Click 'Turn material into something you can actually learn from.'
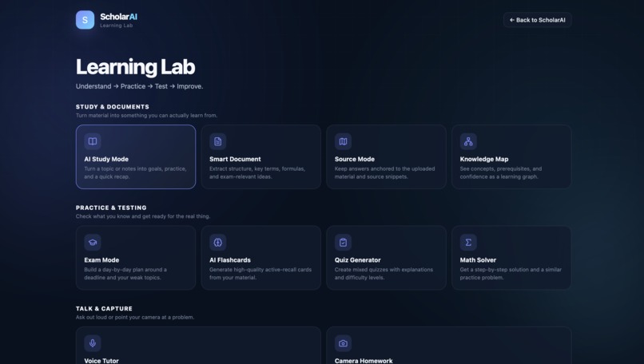The height and width of the screenshot is (364, 644). (146, 115)
